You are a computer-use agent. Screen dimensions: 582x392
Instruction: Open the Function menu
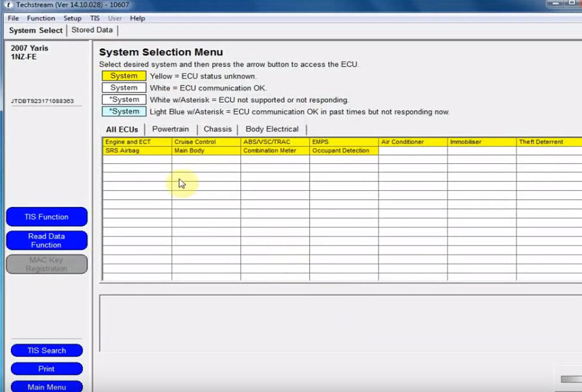pyautogui.click(x=41, y=18)
